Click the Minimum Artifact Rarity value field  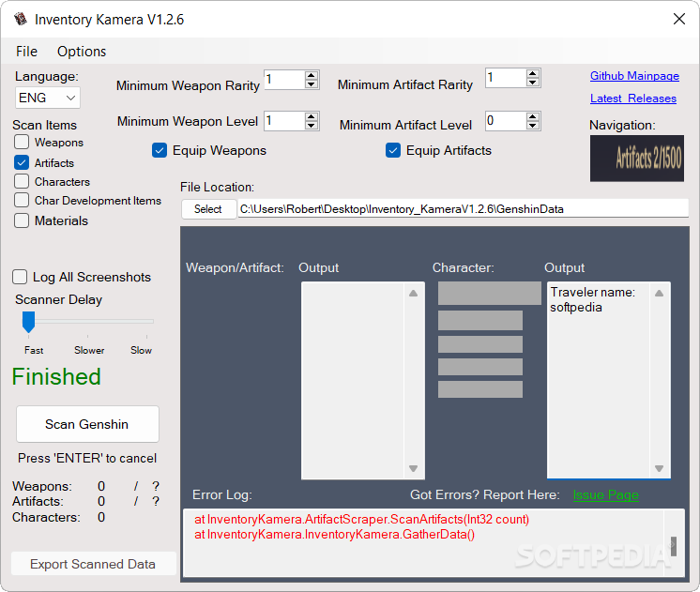tap(507, 78)
